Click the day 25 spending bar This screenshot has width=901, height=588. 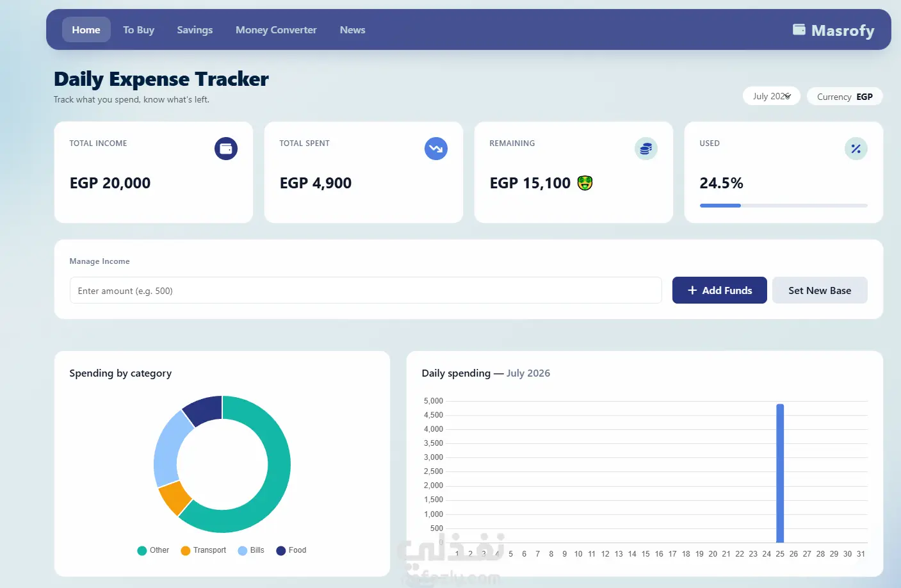click(x=780, y=473)
